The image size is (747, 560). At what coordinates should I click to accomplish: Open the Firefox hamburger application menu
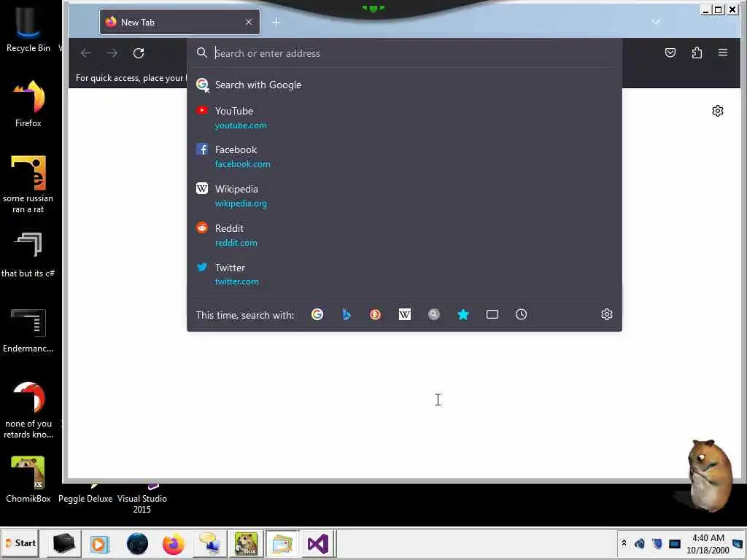(x=723, y=52)
